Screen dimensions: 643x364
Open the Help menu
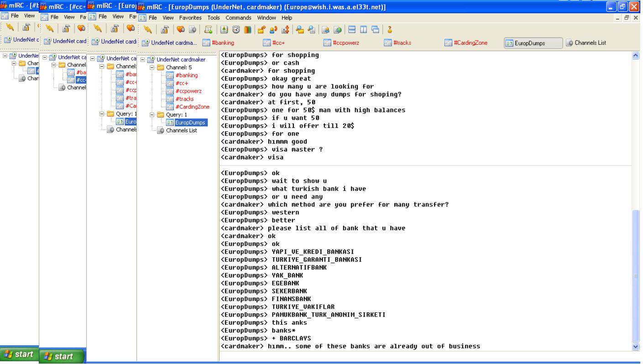pos(287,18)
